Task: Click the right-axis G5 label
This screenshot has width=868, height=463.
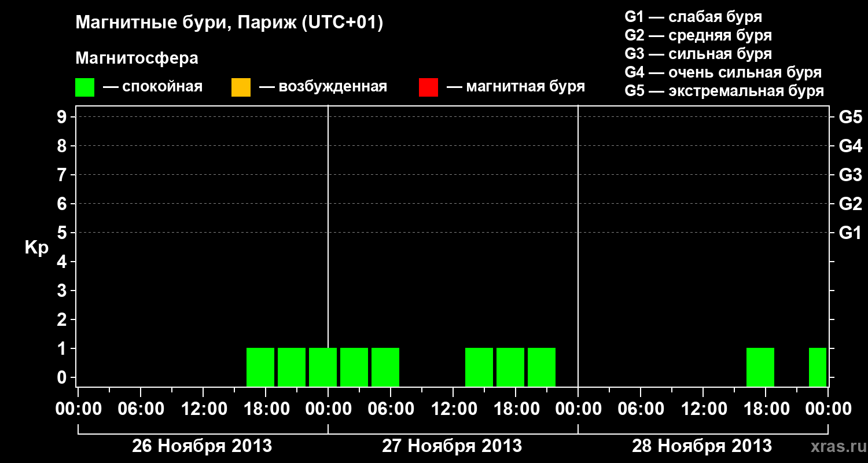Action: pyautogui.click(x=850, y=117)
